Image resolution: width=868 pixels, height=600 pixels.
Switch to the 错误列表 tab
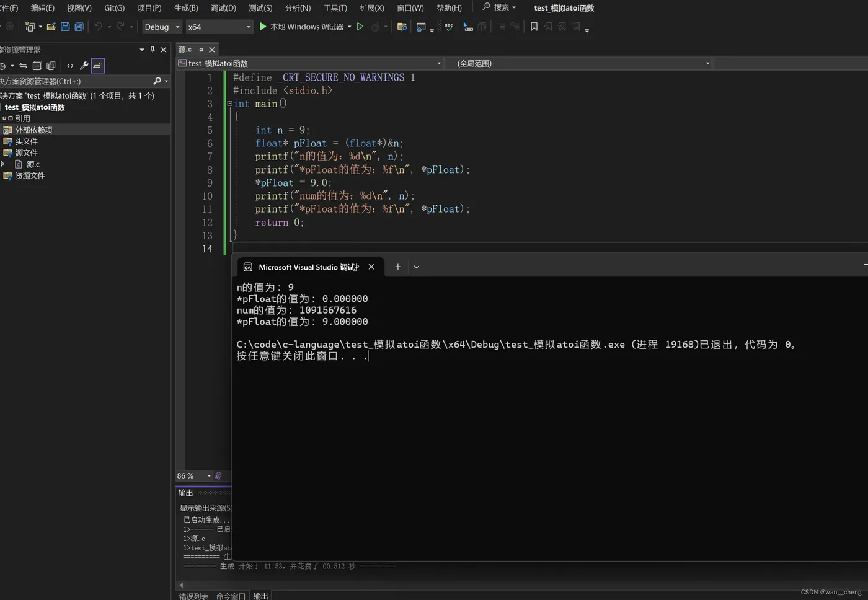[194, 596]
